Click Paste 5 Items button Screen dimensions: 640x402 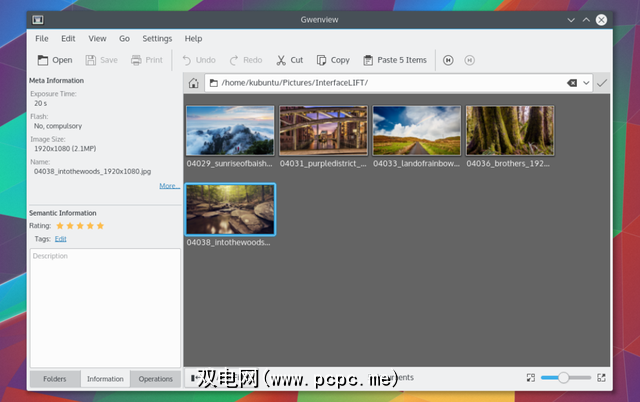pos(395,60)
